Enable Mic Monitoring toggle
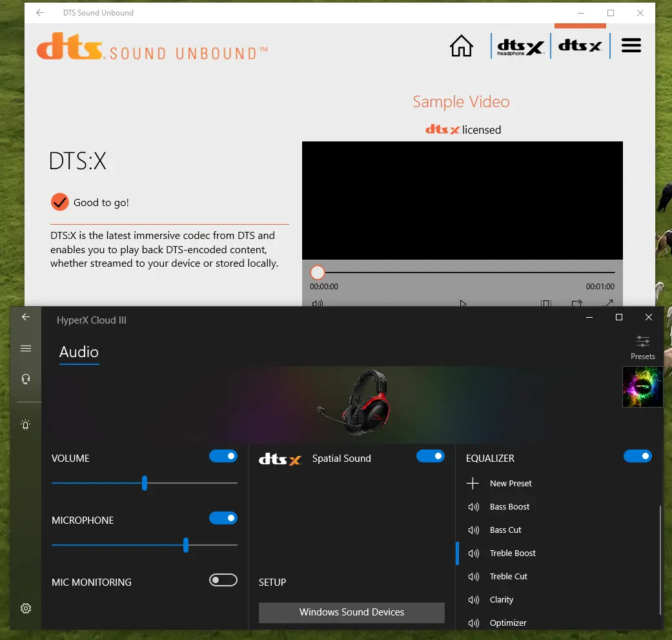 pos(223,580)
